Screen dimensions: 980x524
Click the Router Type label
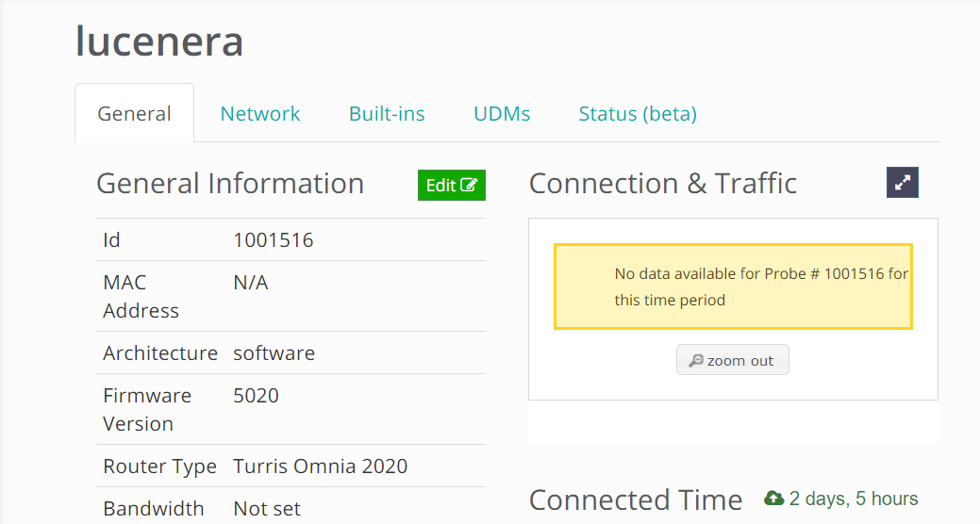[x=160, y=466]
